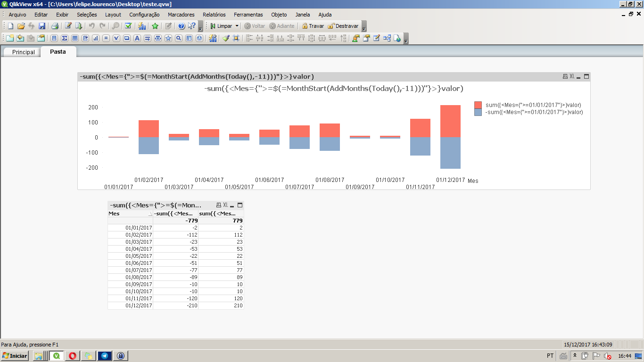Image resolution: width=644 pixels, height=362 pixels.
Task: Click the Timed Chart Wizard lightning icon
Action: click(x=213, y=38)
